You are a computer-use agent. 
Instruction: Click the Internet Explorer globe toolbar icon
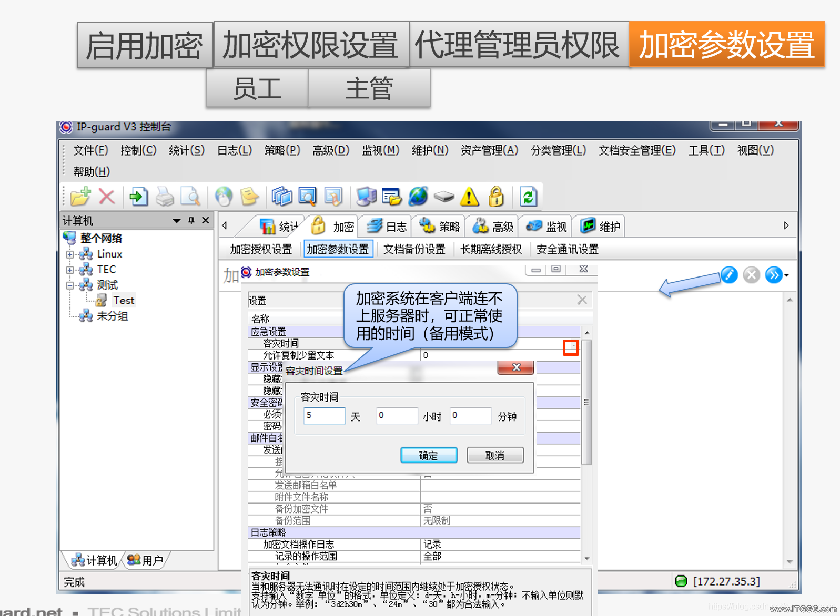click(x=418, y=197)
